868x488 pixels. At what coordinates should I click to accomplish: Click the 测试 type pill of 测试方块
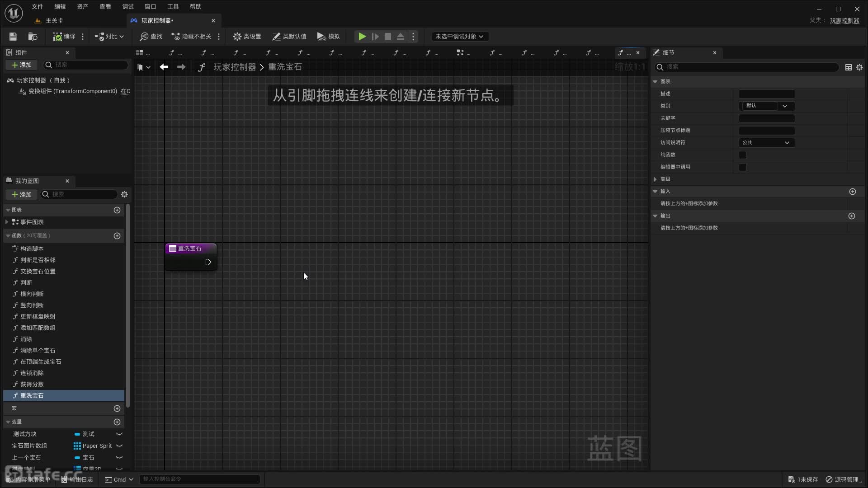point(77,434)
